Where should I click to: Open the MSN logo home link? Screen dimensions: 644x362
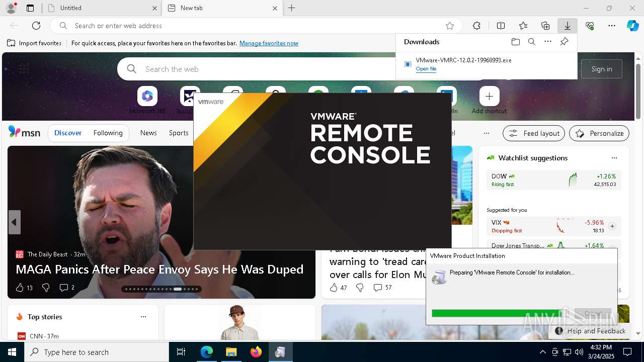point(24,132)
